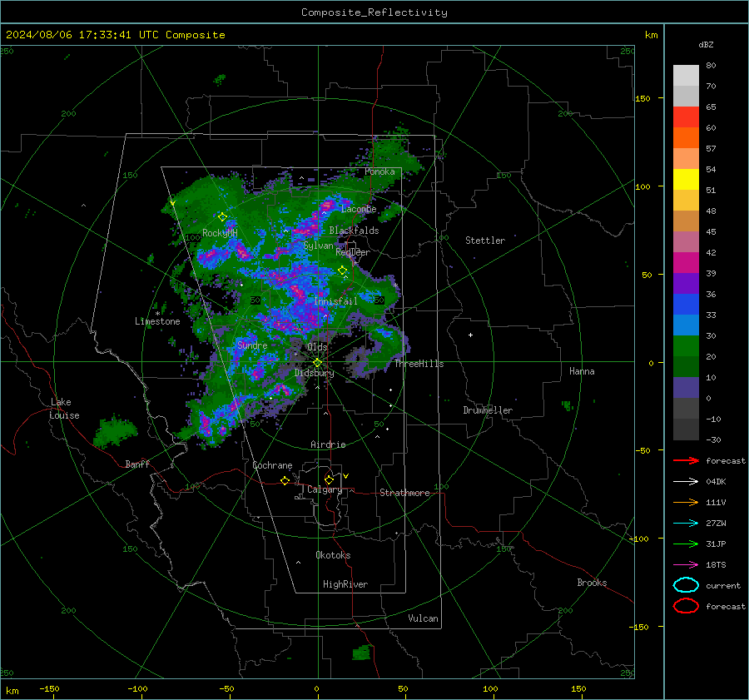Image resolution: width=749 pixels, height=700 pixels.
Task: Pick the magenta swatch in dBZ scale
Action: (686, 263)
